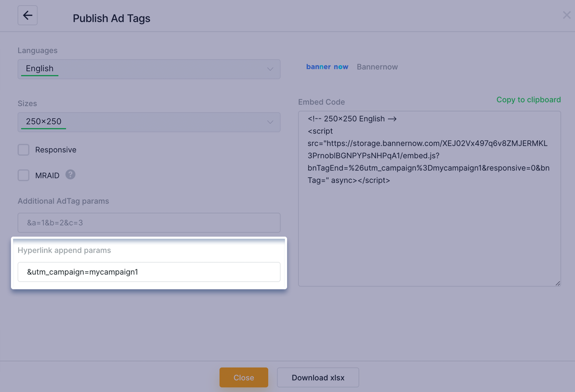Focus the Additional AdTag params field
The image size is (575, 392).
[149, 223]
